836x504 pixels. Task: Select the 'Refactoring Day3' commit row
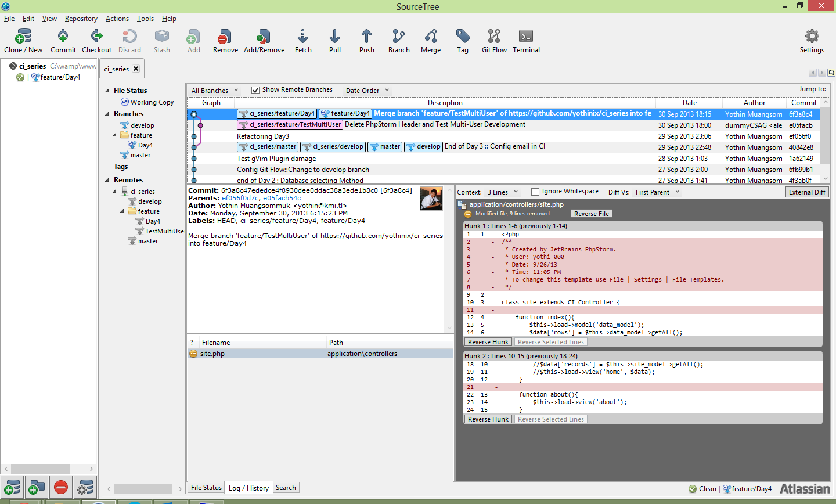pyautogui.click(x=505, y=136)
